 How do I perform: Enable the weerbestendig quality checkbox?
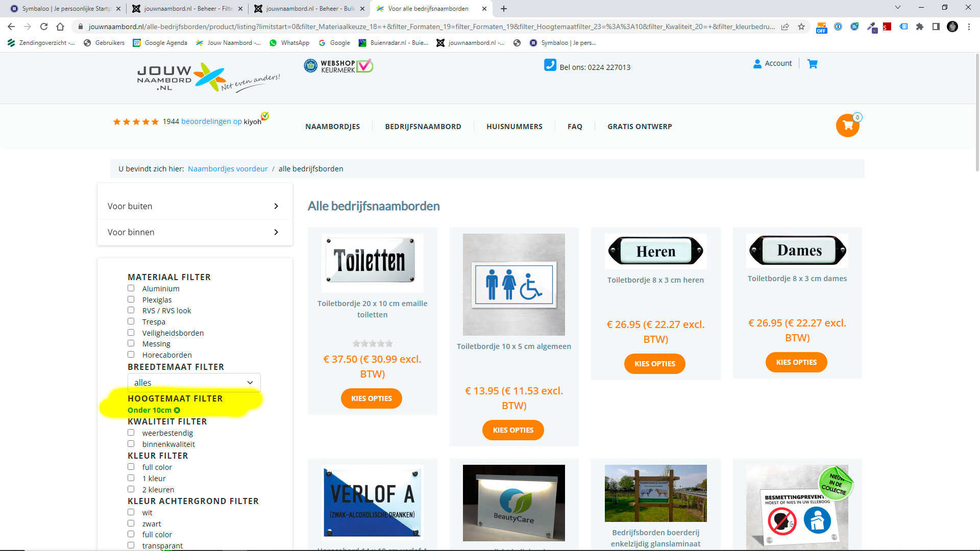131,433
